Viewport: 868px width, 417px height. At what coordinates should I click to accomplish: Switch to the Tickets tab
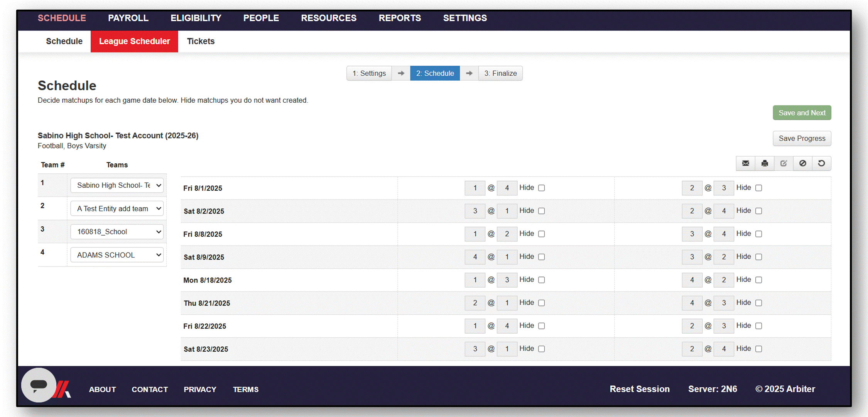[x=201, y=41]
